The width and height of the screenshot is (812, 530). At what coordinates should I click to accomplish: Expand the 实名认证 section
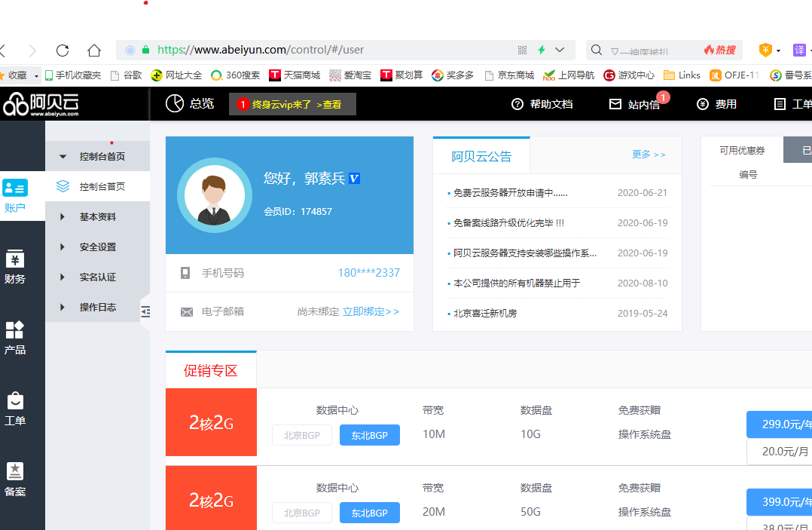[97, 277]
